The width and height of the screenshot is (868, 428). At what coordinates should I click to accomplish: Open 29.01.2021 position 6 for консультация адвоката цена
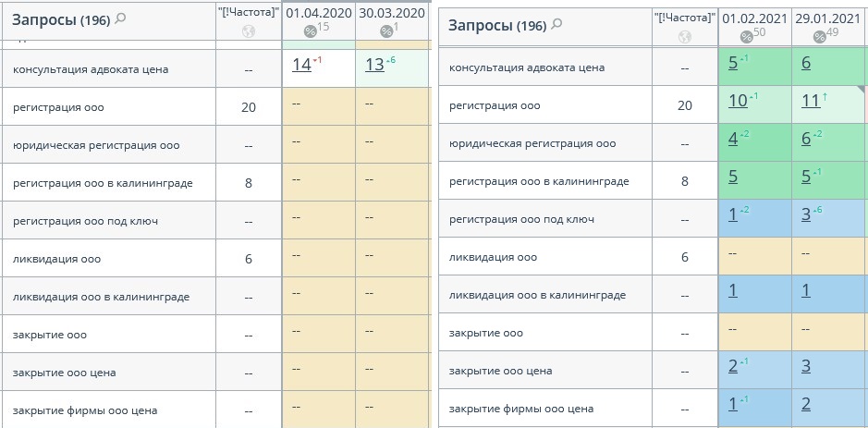(806, 63)
